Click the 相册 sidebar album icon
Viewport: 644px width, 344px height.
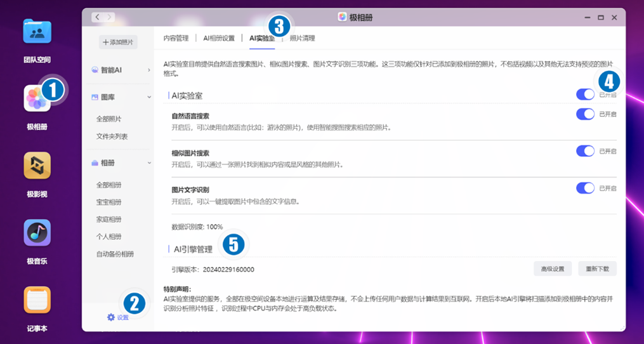point(95,163)
